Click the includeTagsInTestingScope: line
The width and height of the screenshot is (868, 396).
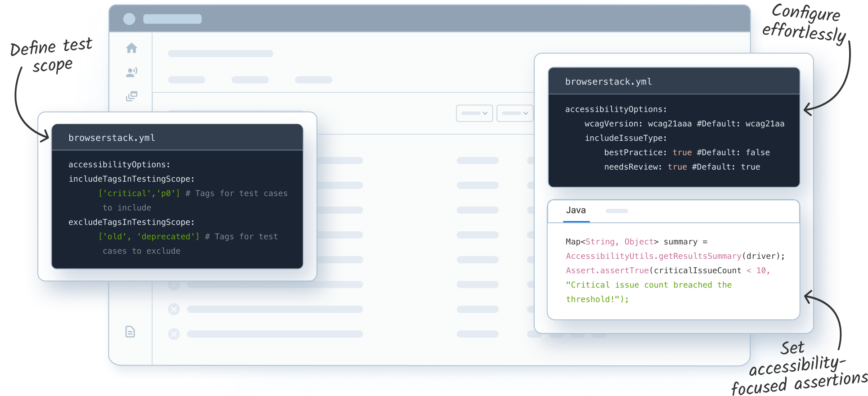tap(131, 179)
